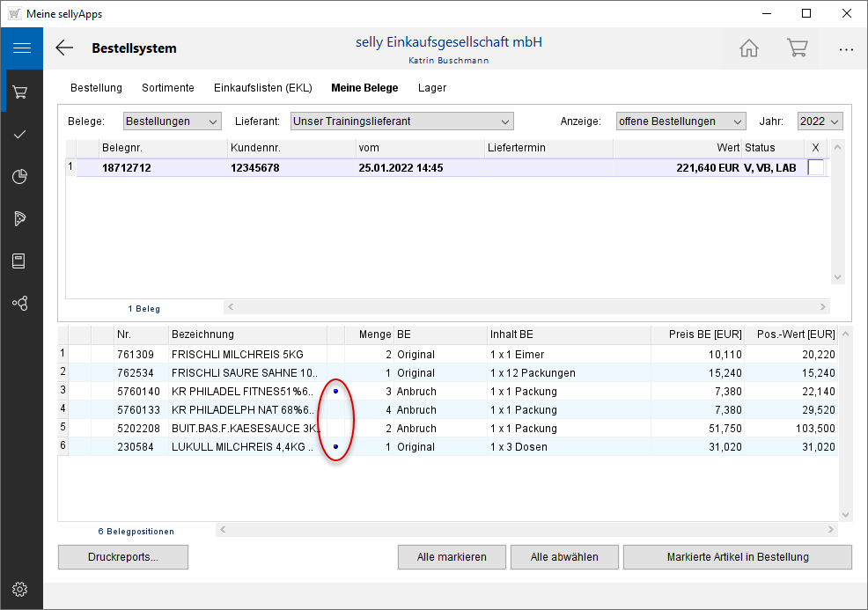Tick the X checkbox for order 18712712
868x610 pixels.
coord(816,167)
